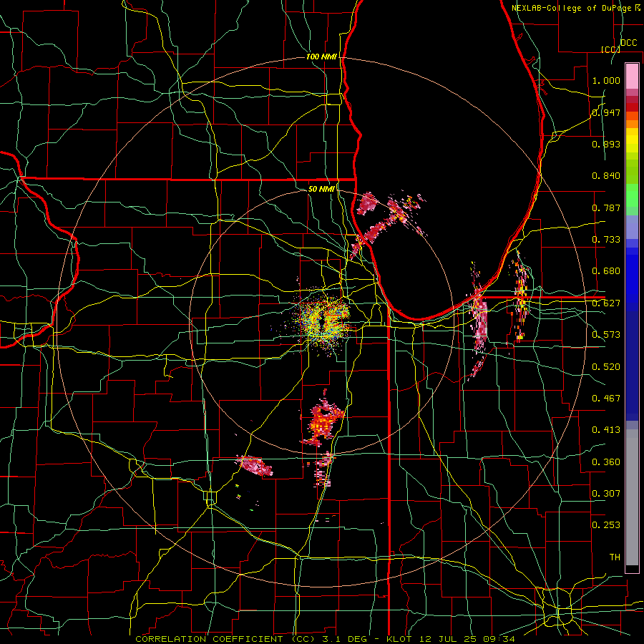The image size is (644, 644).
Task: Click the [CC] label above the color bar
Action: click(x=611, y=49)
